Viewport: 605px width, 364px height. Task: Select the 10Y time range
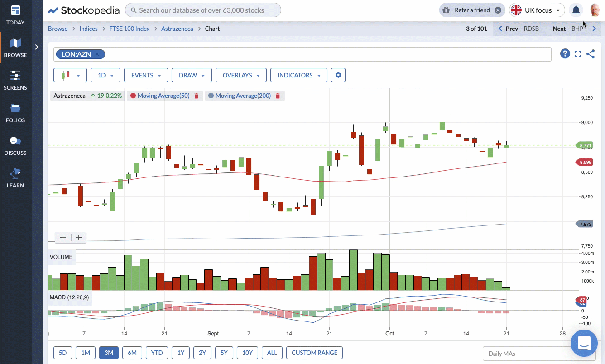247,353
